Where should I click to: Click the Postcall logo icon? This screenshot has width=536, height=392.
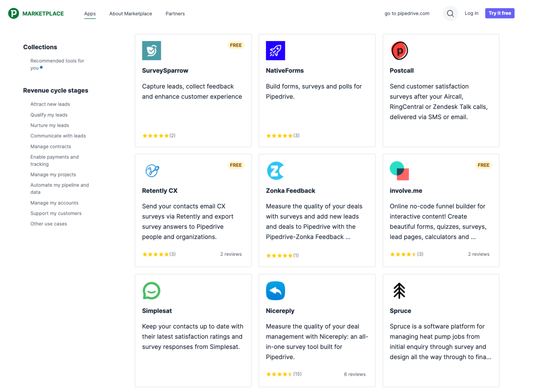pos(399,50)
